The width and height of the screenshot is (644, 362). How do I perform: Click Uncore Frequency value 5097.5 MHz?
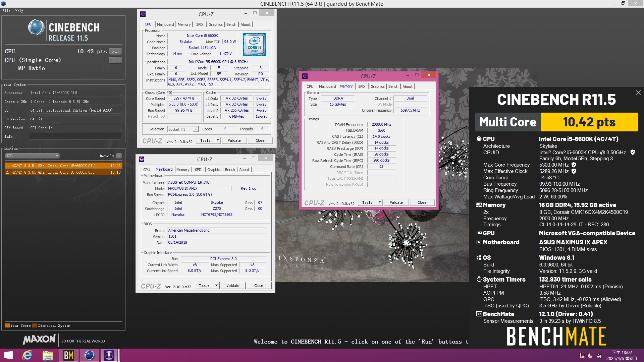[410, 110]
